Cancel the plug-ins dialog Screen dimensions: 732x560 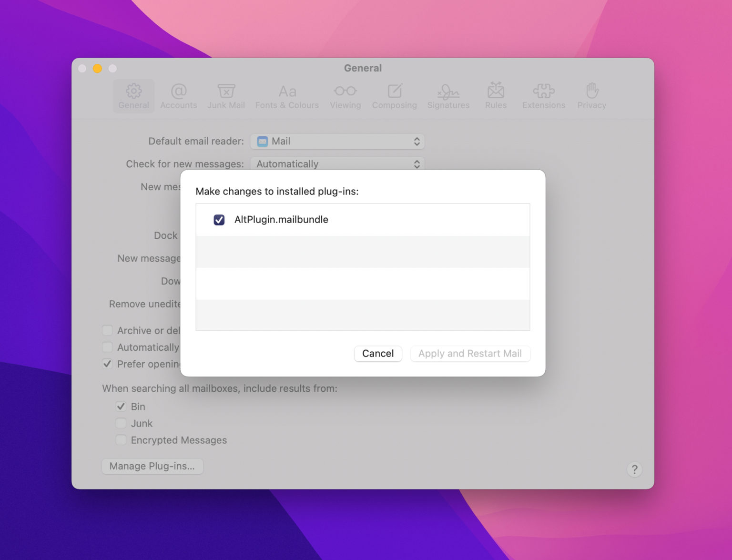[x=378, y=354]
